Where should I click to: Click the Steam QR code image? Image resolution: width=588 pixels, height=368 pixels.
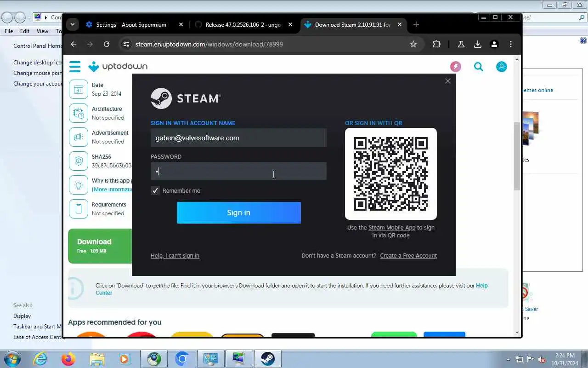point(391,174)
